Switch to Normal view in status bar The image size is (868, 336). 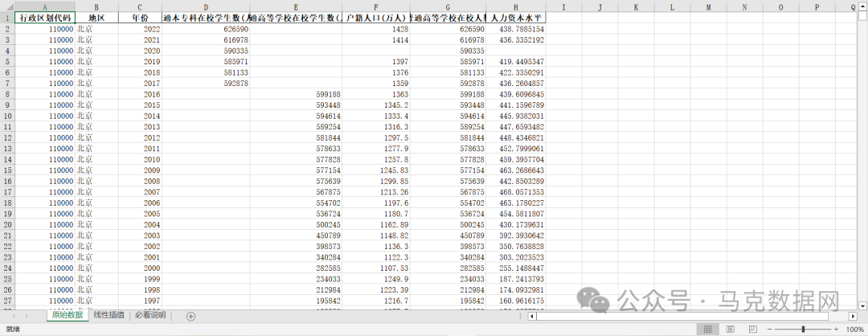click(707, 330)
